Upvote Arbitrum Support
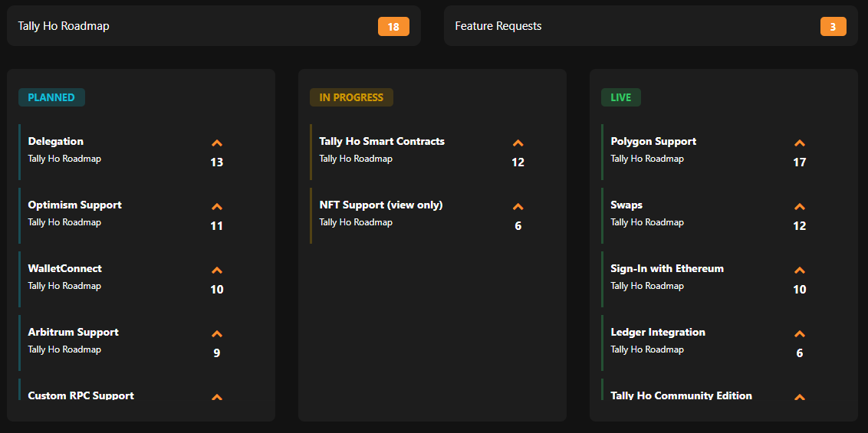This screenshot has height=433, width=868. [x=217, y=334]
